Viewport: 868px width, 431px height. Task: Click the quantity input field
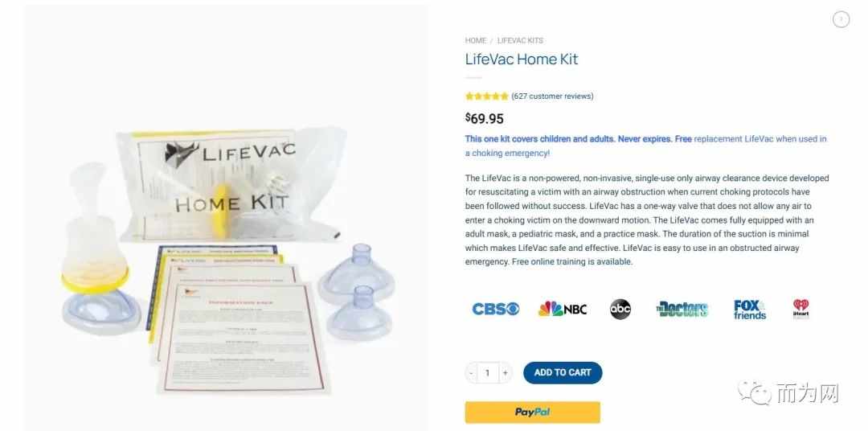(488, 373)
